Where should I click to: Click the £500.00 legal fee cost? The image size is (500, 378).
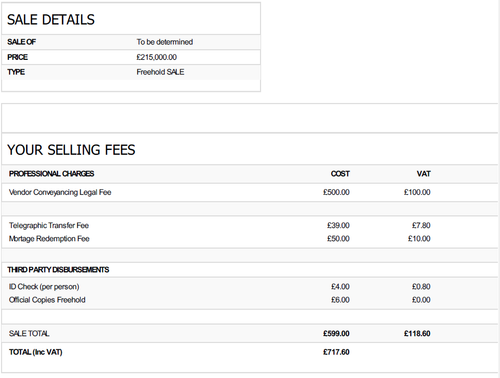coord(336,192)
